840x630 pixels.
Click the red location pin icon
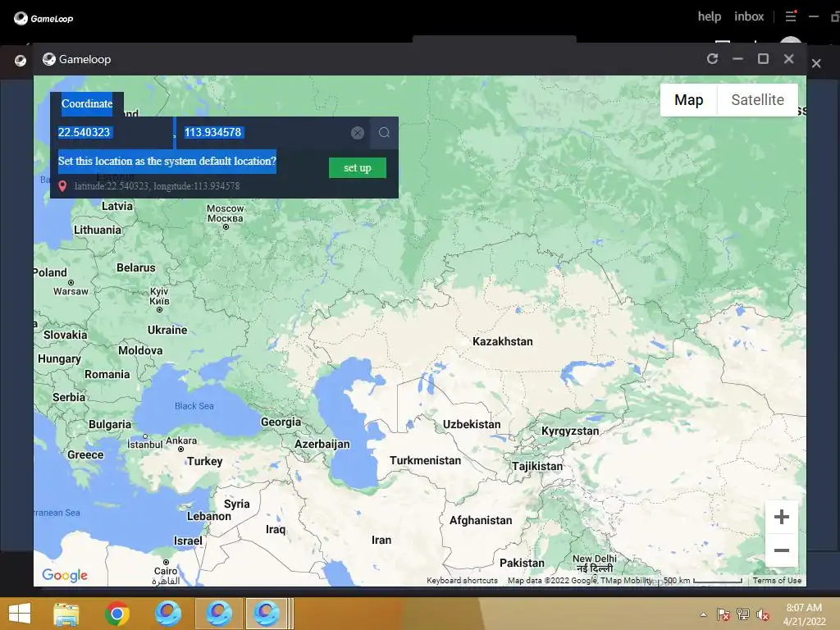pos(62,186)
